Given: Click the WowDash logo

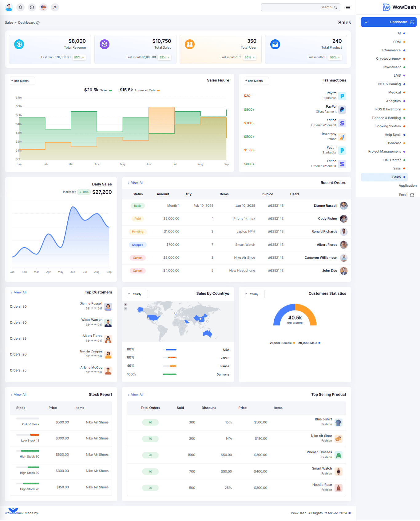Looking at the screenshot, I should (x=399, y=7).
